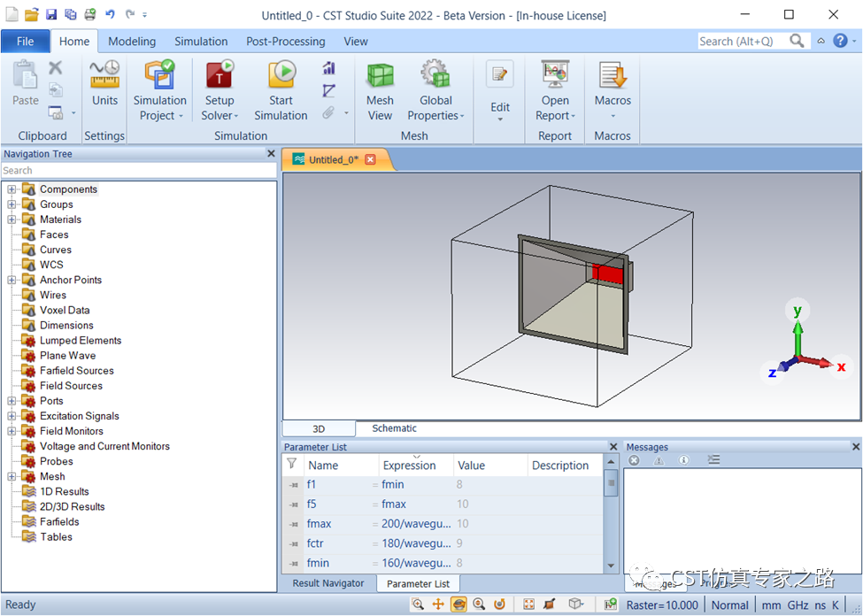The width and height of the screenshot is (863, 616).
Task: Switch to the View ribbon tab
Action: pyautogui.click(x=356, y=42)
